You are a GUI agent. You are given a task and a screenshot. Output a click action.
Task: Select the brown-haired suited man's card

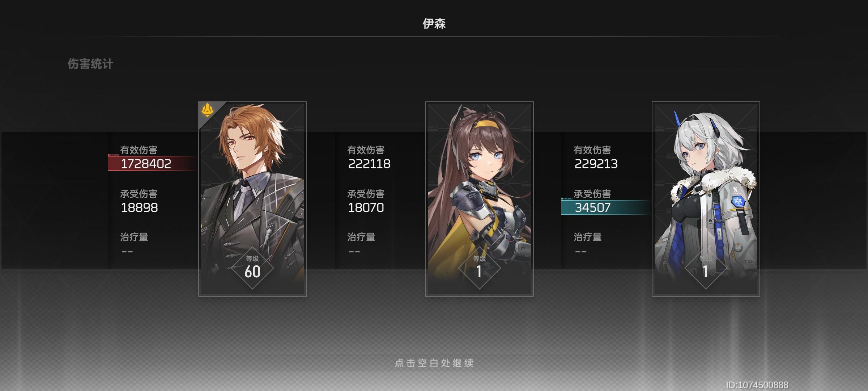tap(252, 199)
